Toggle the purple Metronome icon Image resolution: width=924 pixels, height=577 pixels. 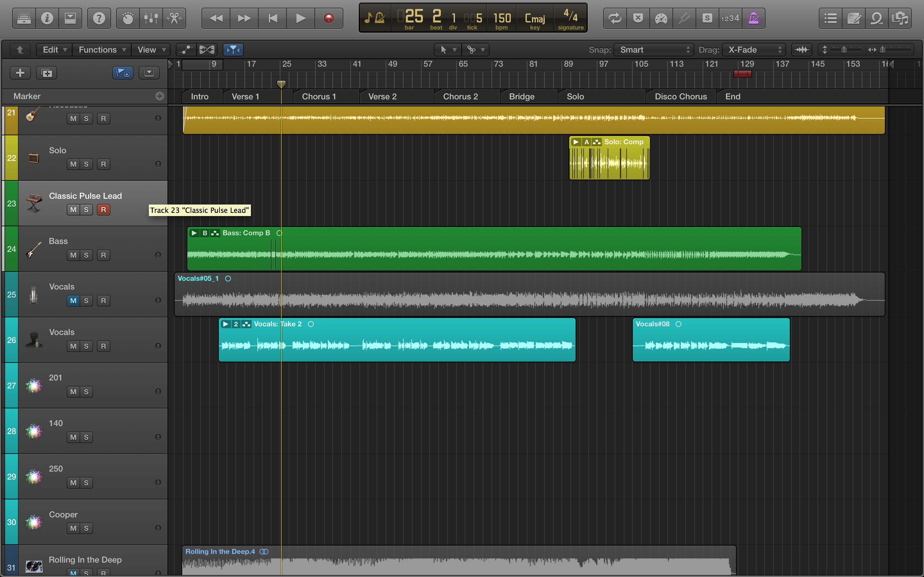pyautogui.click(x=753, y=18)
